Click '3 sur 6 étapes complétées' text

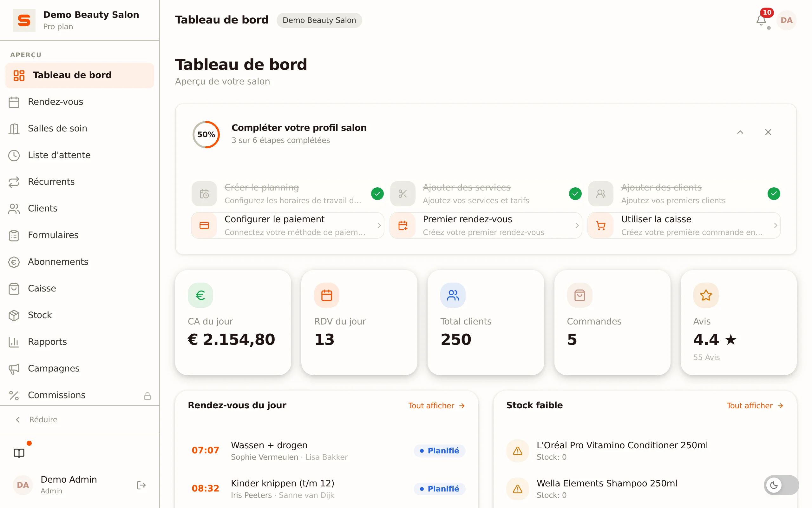280,140
